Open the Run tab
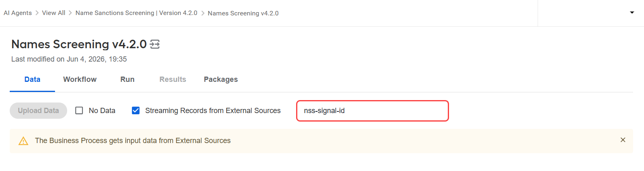Viewport: 644px width, 171px height. click(x=127, y=79)
